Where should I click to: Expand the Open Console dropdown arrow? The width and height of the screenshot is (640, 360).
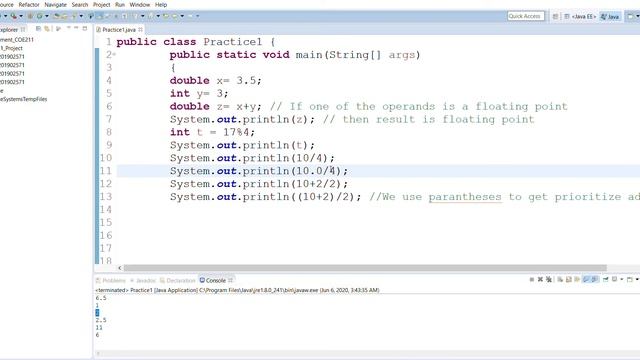[637, 280]
